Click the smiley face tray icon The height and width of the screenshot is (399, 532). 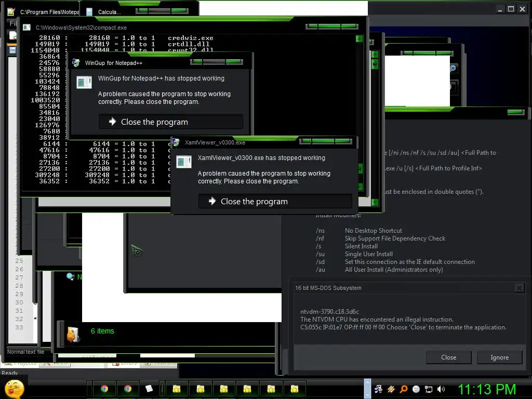tap(416, 389)
